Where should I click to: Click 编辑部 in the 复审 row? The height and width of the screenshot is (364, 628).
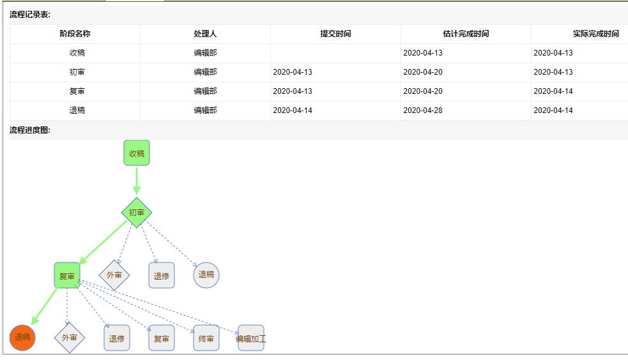[206, 91]
